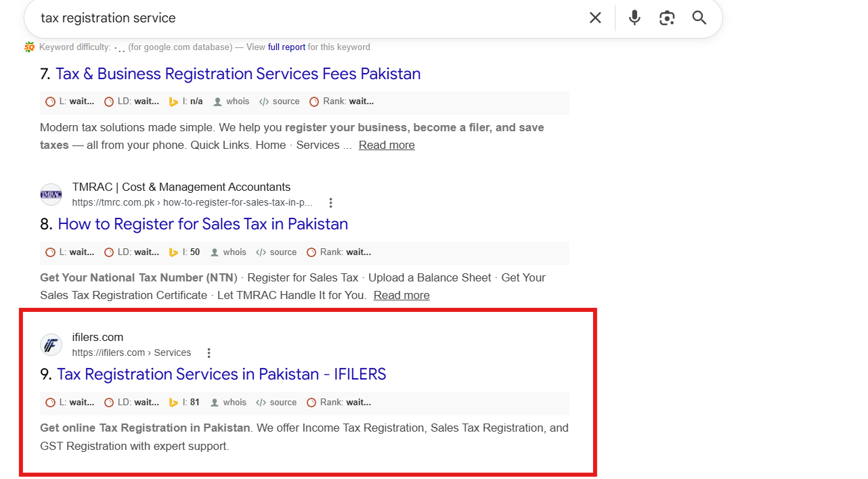Screen dimensions: 868x479
Task: Open the three-dot menu for the ifilers.com result
Action: coord(209,352)
